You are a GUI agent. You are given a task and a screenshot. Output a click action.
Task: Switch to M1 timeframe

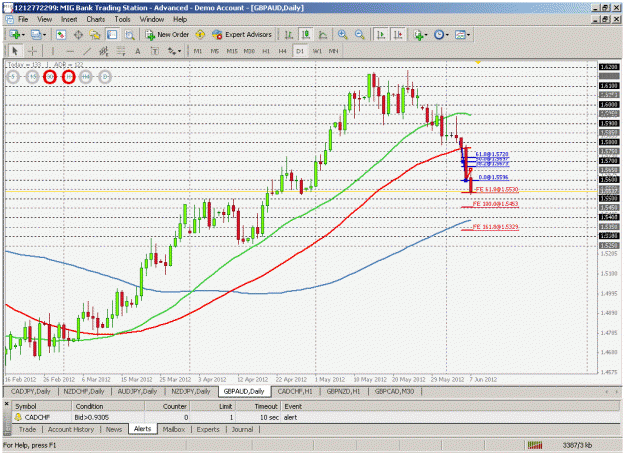(198, 51)
